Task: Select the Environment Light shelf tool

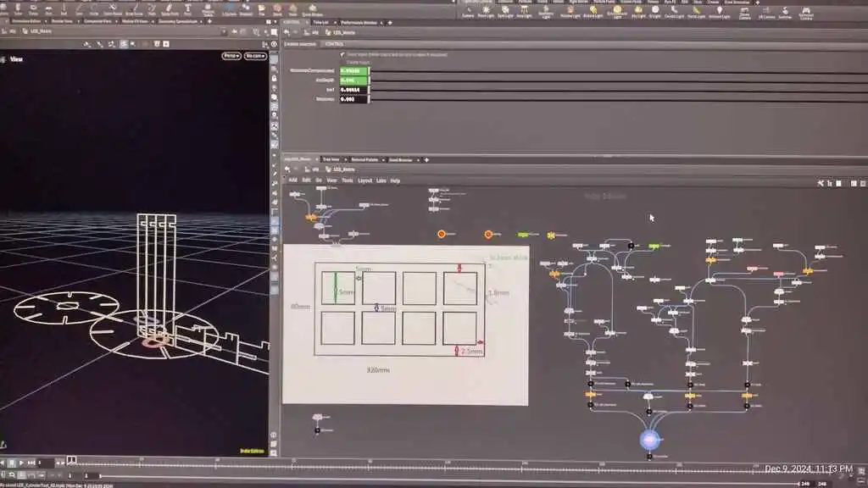Action: coord(617,12)
